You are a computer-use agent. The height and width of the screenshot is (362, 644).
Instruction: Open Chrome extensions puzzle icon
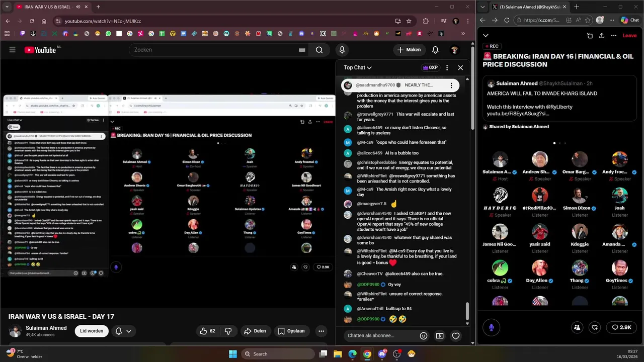tap(426, 21)
